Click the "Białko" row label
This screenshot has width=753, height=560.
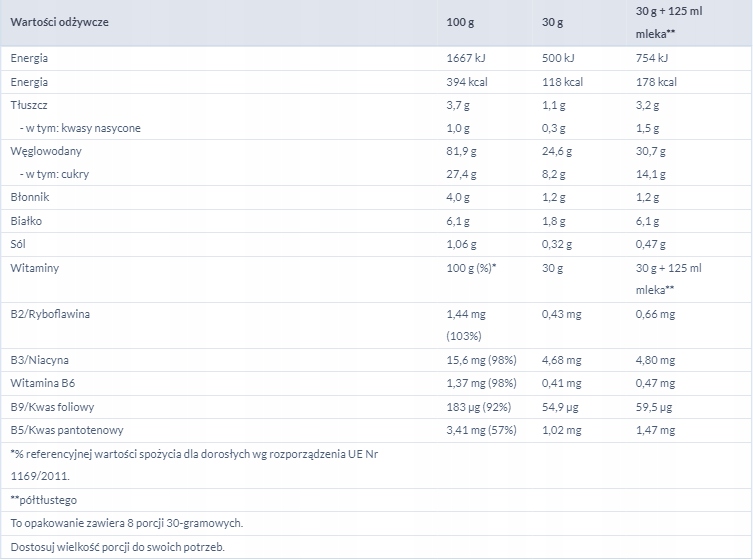27,221
